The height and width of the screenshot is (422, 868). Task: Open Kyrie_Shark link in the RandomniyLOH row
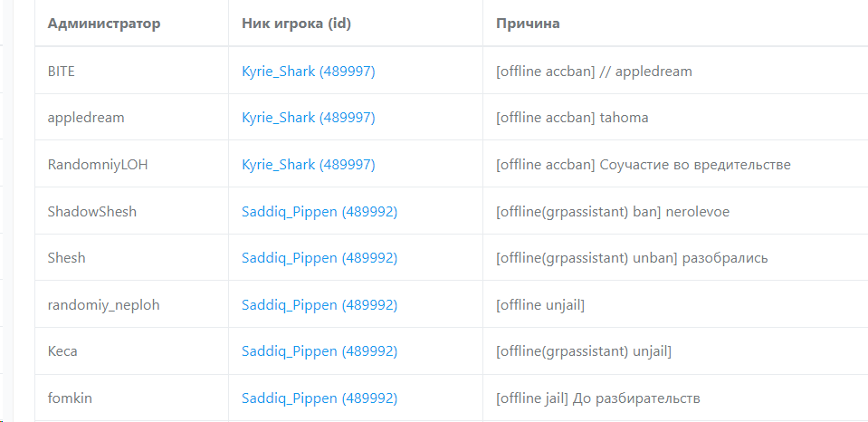coord(308,165)
